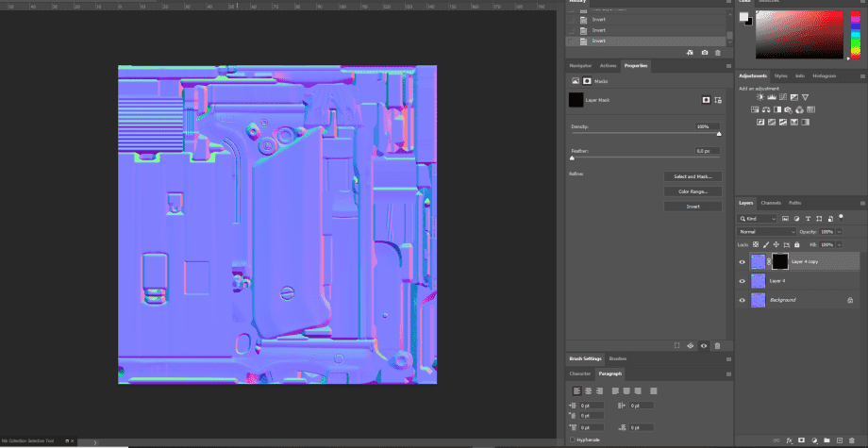Add a Brightness/Contrast adjustment

(x=760, y=96)
